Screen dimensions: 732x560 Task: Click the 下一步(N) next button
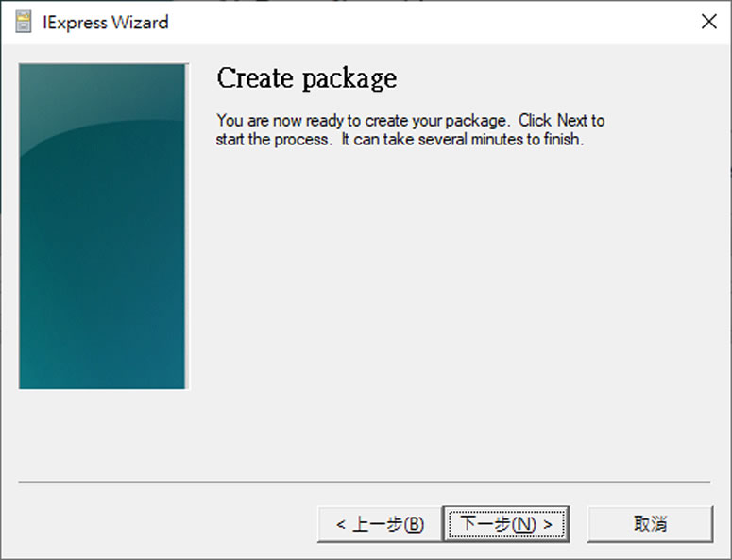click(506, 524)
